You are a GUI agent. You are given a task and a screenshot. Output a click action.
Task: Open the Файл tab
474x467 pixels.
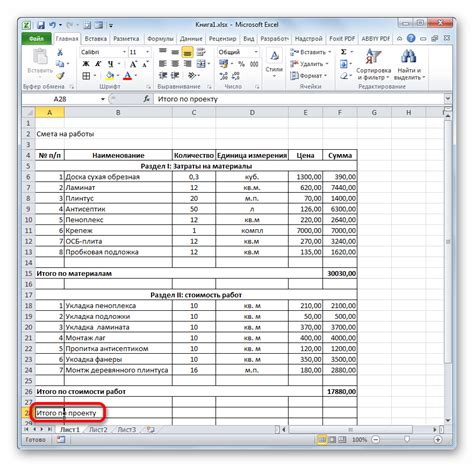pyautogui.click(x=36, y=39)
